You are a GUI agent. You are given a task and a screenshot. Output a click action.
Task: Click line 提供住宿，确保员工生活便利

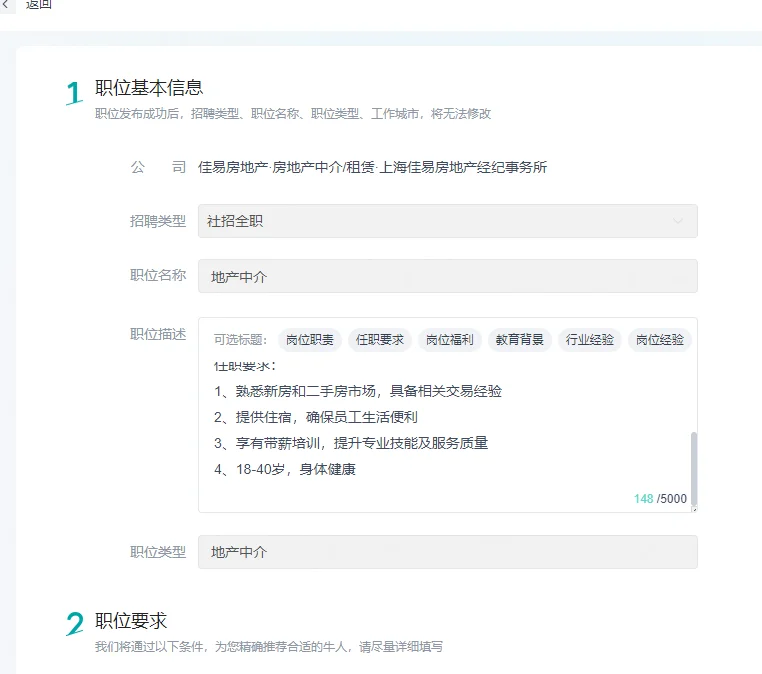point(316,417)
